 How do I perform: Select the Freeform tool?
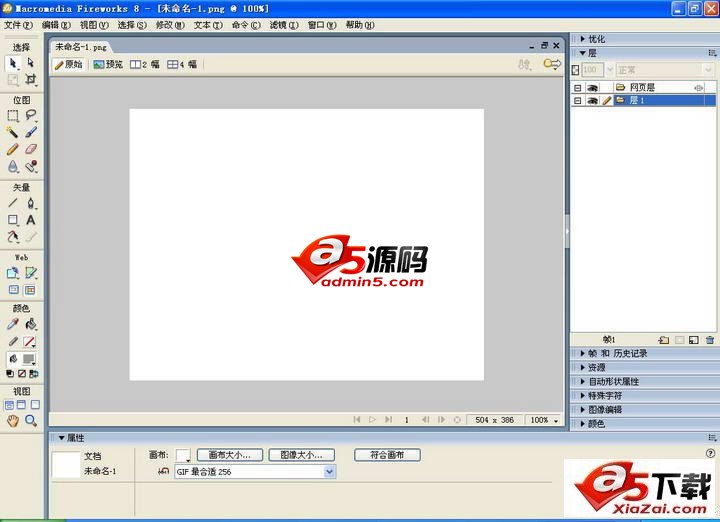click(x=13, y=237)
